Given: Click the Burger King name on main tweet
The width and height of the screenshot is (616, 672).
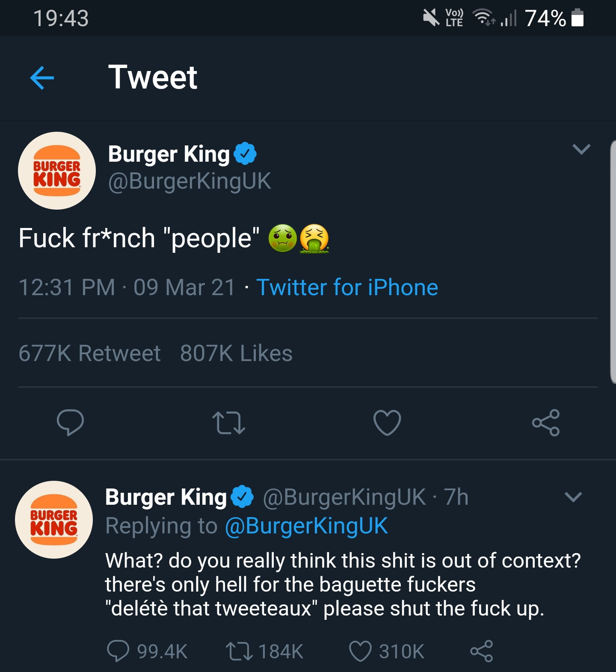Looking at the screenshot, I should 169,154.
